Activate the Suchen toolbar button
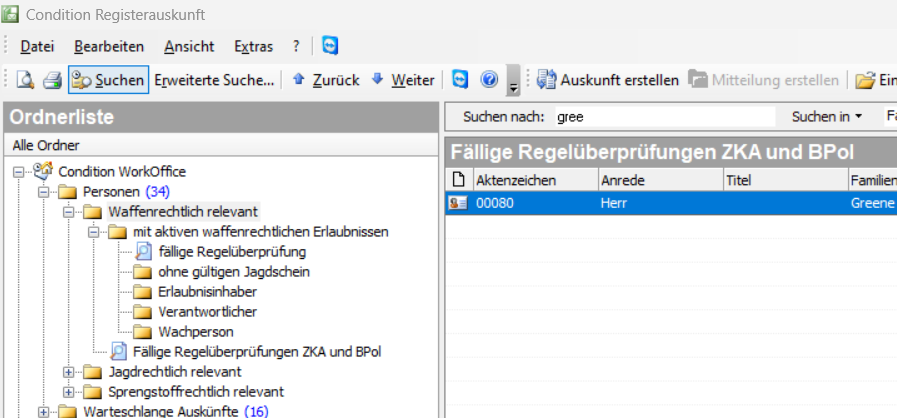This screenshot has height=418, width=897. [109, 80]
